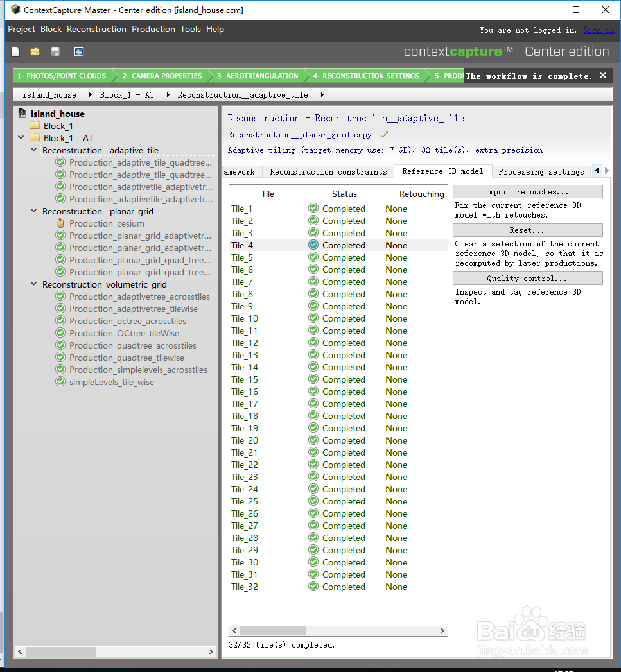The height and width of the screenshot is (672, 621).
Task: Select island_house breadcrumb item
Action: pos(49,95)
